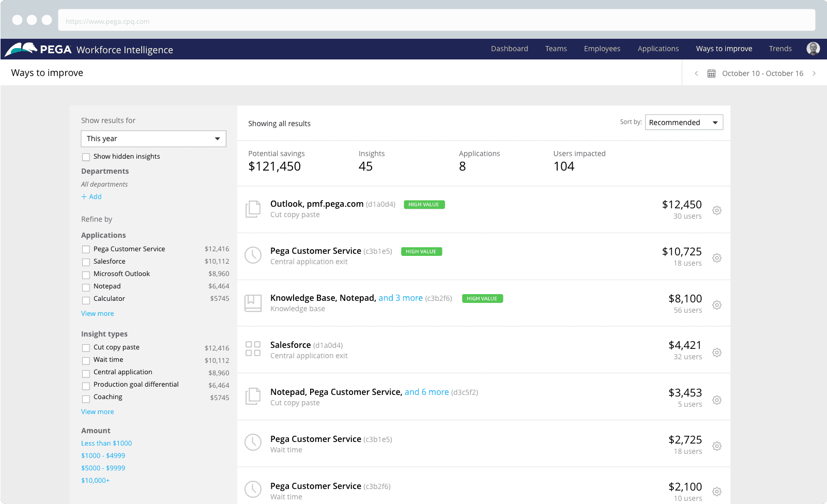Check Central application insight type
This screenshot has height=504, width=827.
(x=86, y=373)
